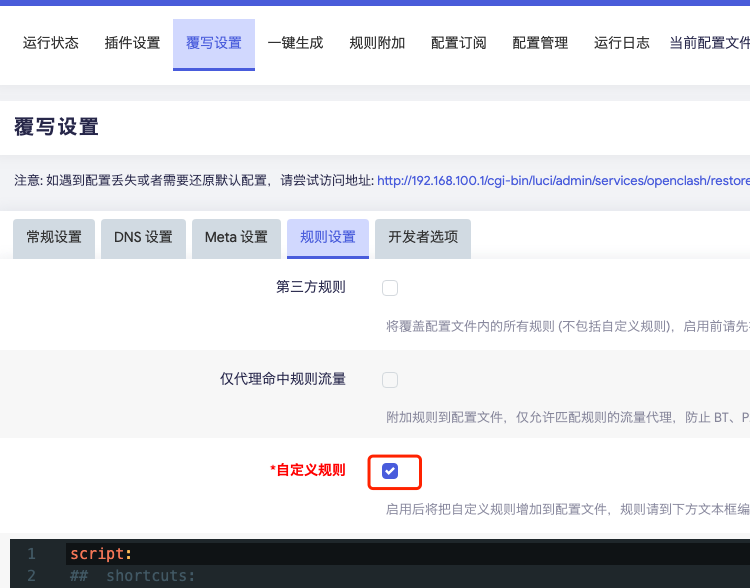Enable the 第三方规则 checkbox
Viewport: 750px width, 588px height.
(x=390, y=288)
